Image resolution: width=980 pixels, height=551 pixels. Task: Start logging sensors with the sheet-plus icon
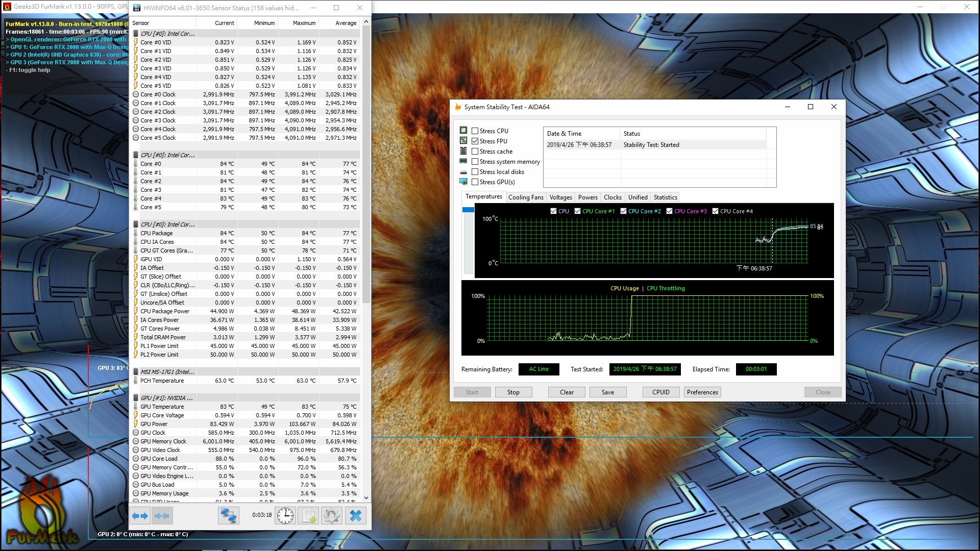tap(309, 516)
